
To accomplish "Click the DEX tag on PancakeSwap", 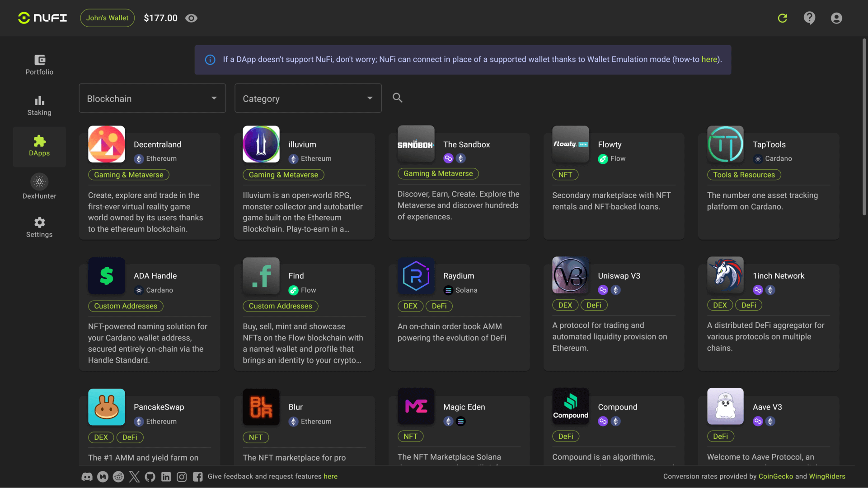I will (101, 437).
